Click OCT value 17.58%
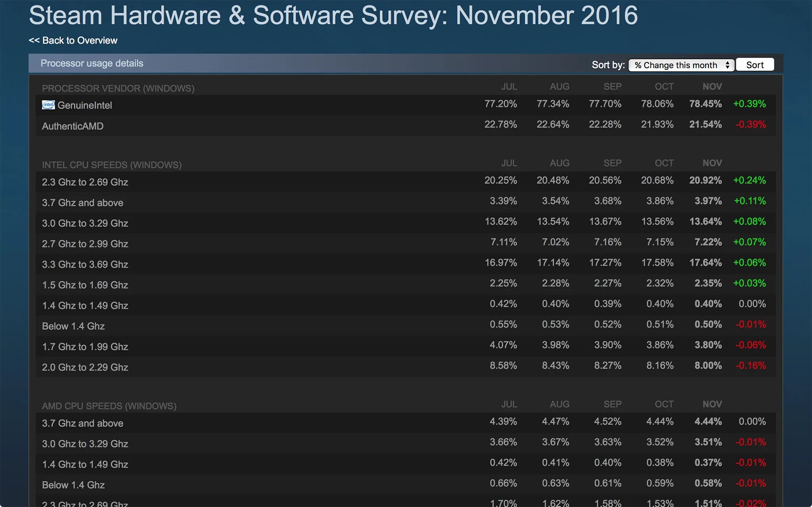This screenshot has height=507, width=812. [x=657, y=263]
